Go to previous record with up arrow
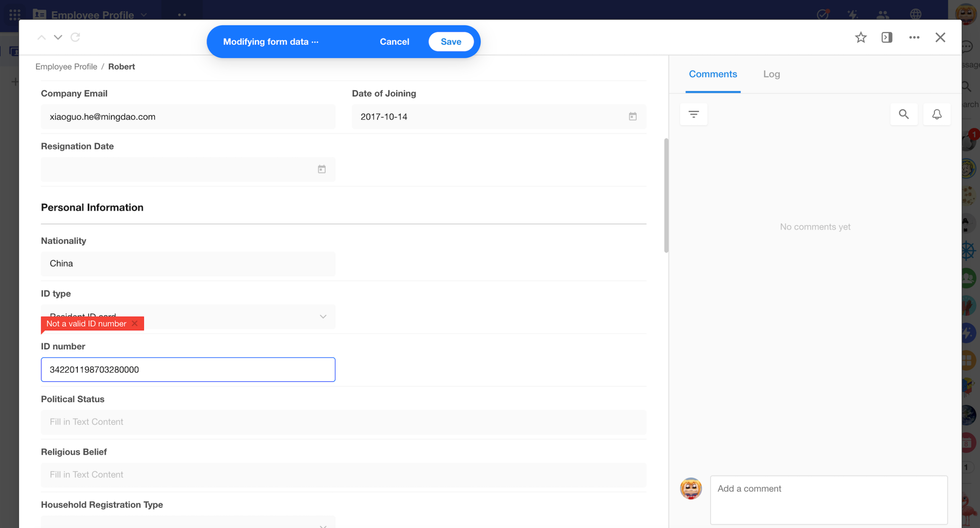Viewport: 980px width, 528px height. 41,38
